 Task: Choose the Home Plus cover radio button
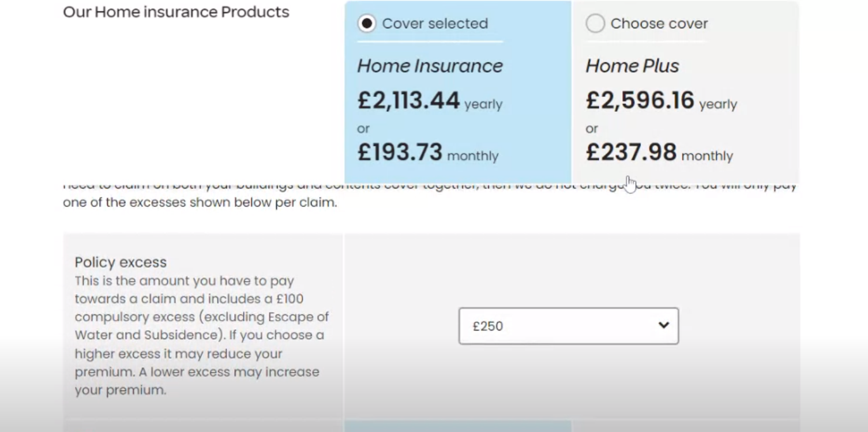(595, 24)
